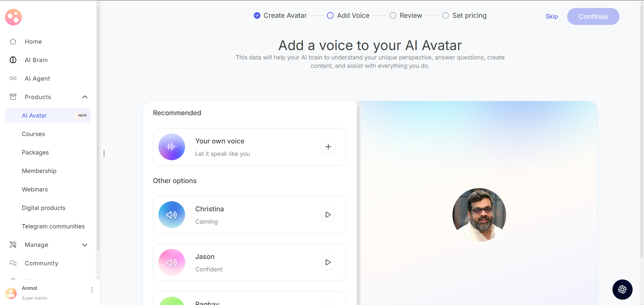Expand the Manage section chevron
The width and height of the screenshot is (644, 305).
point(85,245)
